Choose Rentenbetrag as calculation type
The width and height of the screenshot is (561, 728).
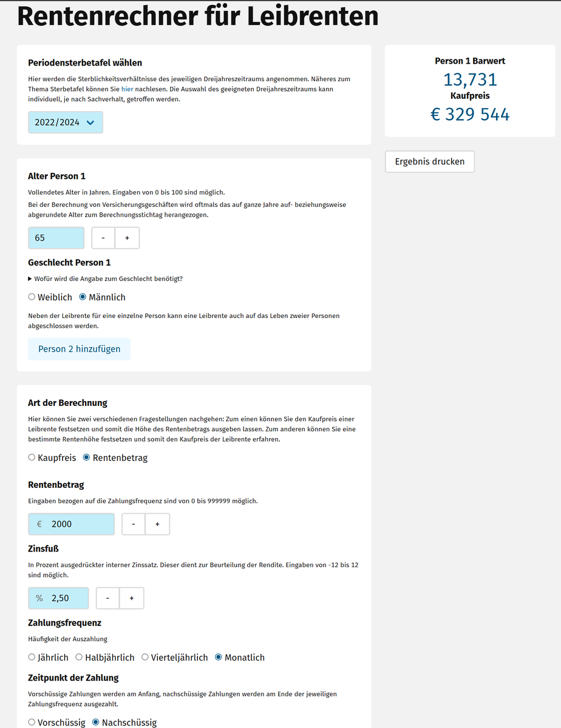point(87,457)
